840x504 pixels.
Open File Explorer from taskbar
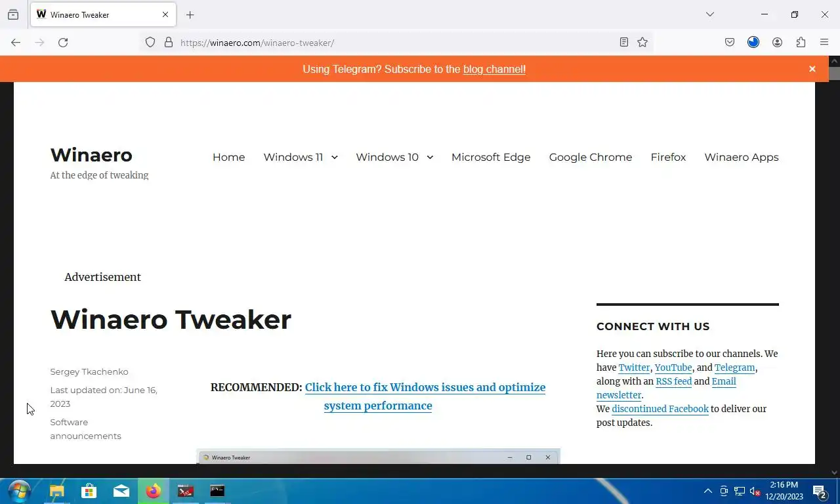[x=57, y=491]
